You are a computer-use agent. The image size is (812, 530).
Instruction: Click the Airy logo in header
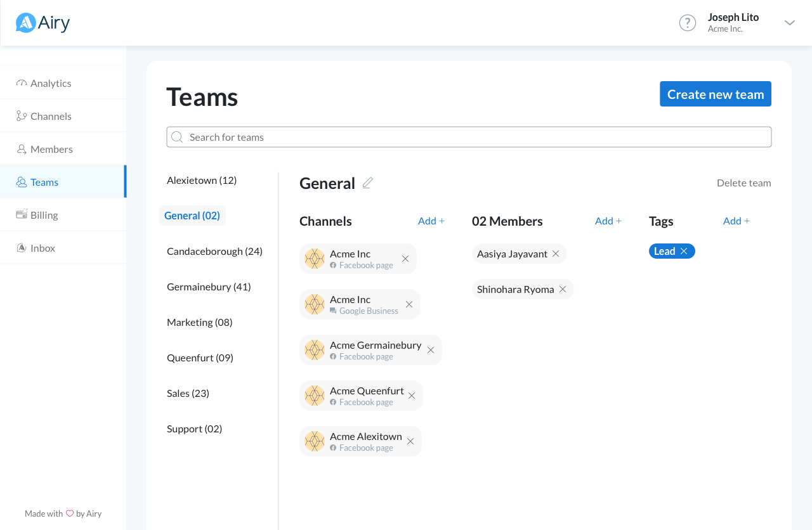[43, 23]
